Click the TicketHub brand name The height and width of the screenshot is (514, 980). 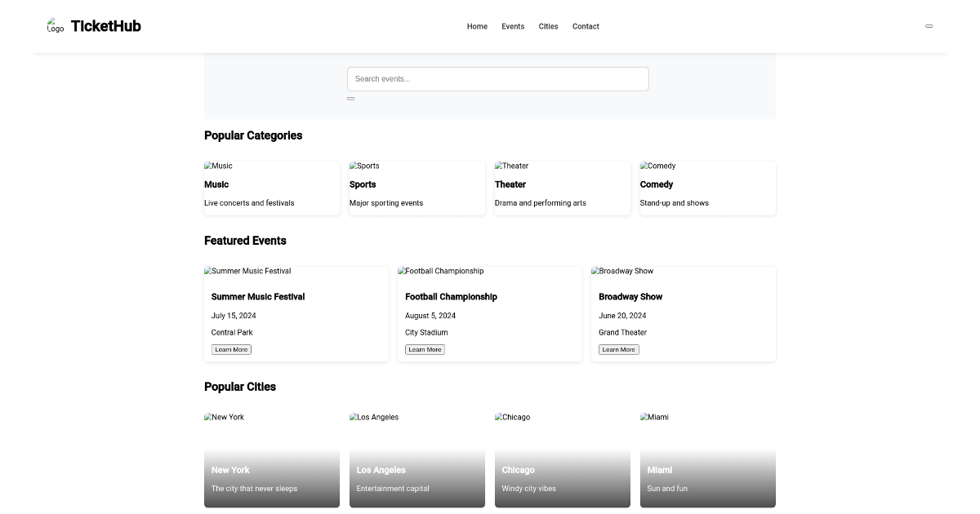(x=106, y=26)
